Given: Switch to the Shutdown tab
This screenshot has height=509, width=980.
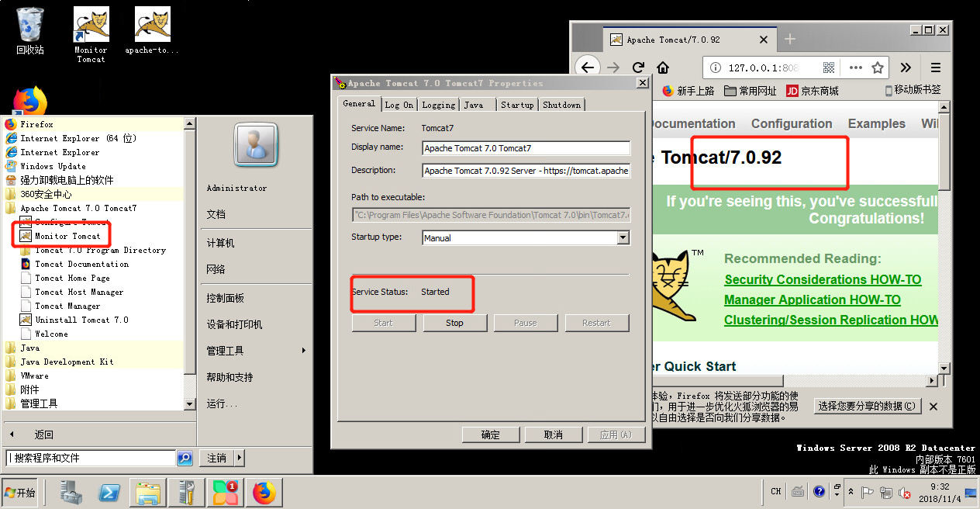Looking at the screenshot, I should pyautogui.click(x=561, y=105).
